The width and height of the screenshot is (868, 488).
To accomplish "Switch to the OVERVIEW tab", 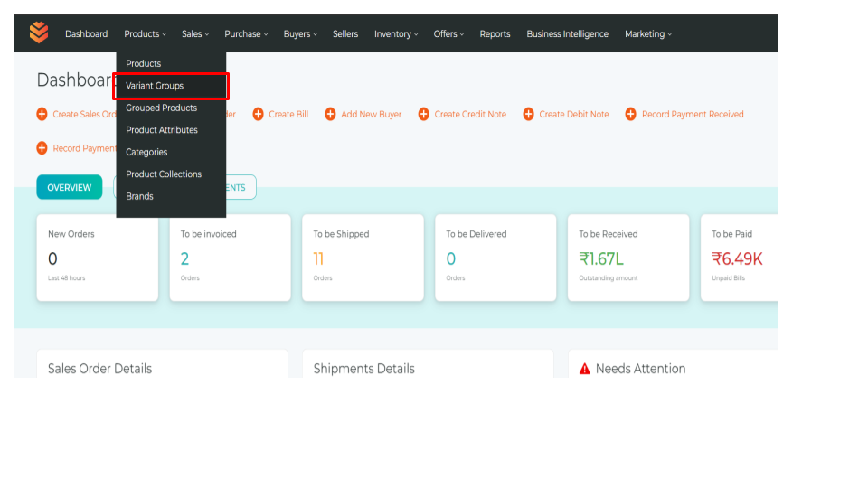I will (70, 187).
